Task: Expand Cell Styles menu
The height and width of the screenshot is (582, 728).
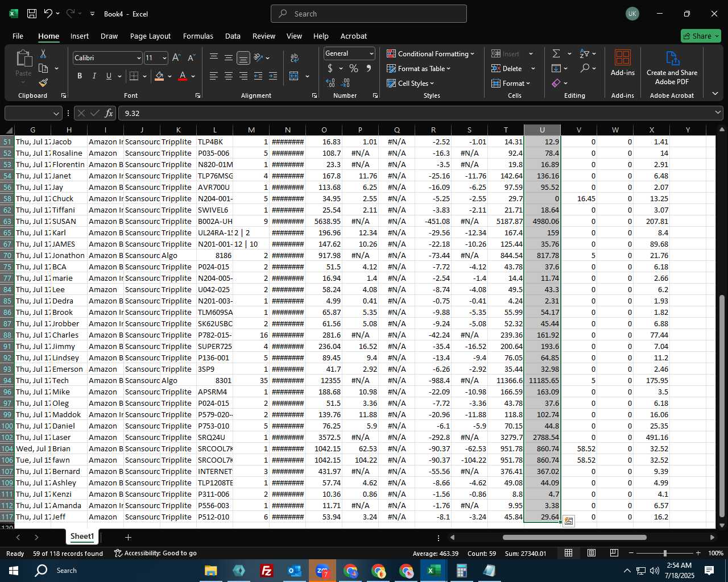Action: pyautogui.click(x=410, y=83)
